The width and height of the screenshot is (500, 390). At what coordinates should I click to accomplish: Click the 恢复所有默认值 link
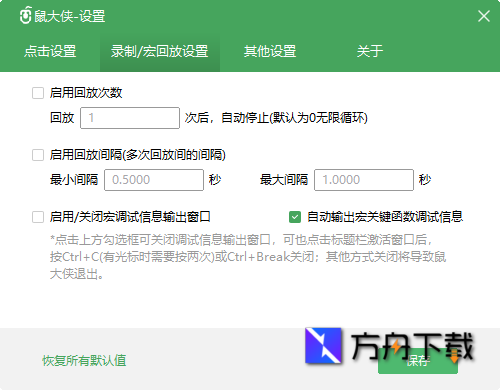click(84, 361)
